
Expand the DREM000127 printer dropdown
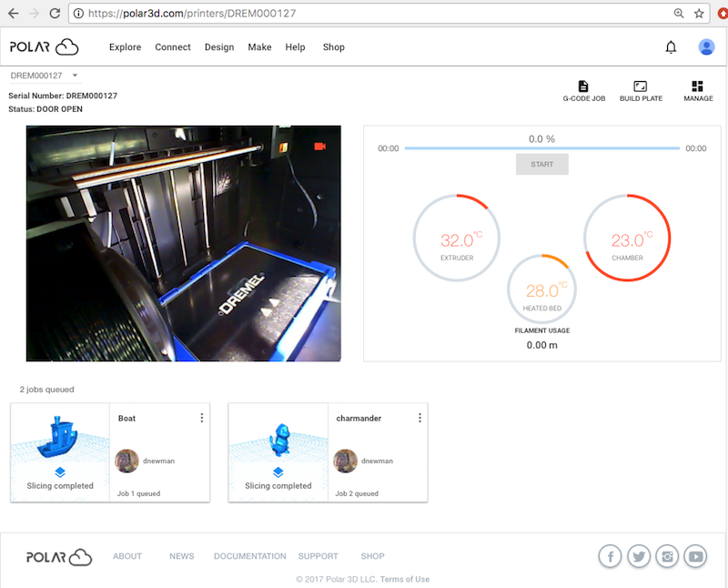tap(45, 76)
